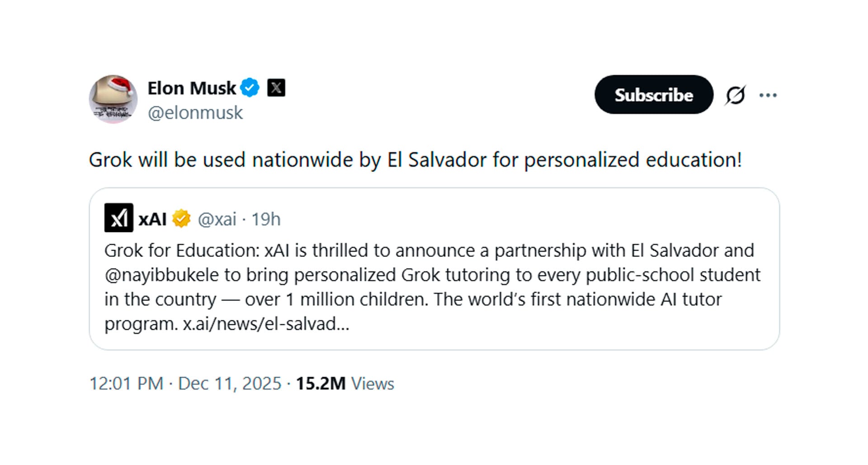Click the blue verified checkmark badge
The height and width of the screenshot is (465, 868).
[250, 88]
